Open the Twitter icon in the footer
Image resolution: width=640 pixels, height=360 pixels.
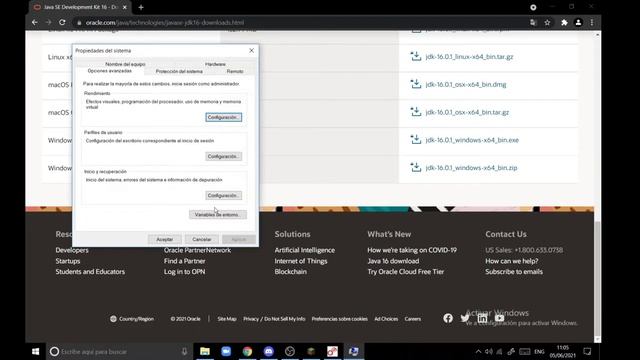pyautogui.click(x=464, y=318)
